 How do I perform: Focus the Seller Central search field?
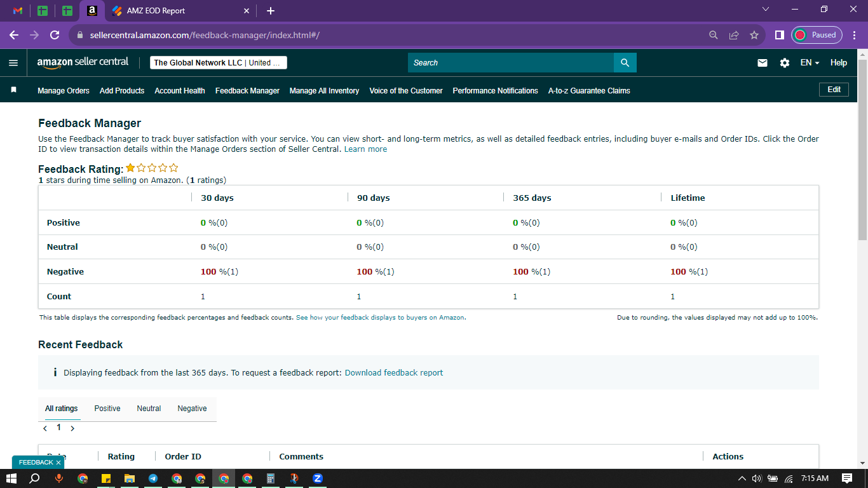tap(511, 63)
